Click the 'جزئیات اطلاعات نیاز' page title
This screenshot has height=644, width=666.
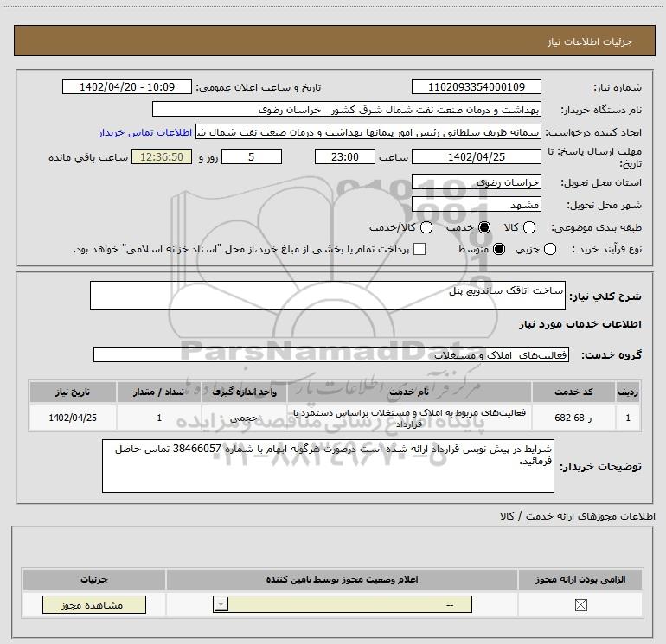tap(589, 41)
